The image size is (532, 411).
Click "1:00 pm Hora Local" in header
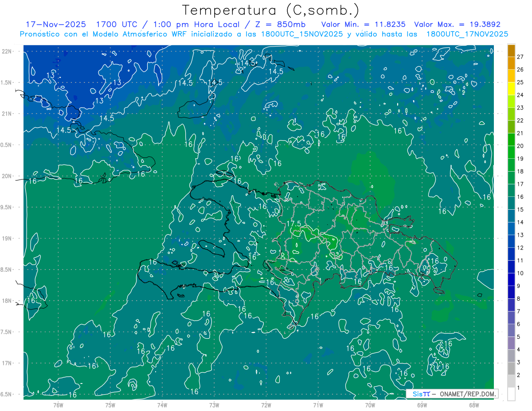[x=197, y=24]
